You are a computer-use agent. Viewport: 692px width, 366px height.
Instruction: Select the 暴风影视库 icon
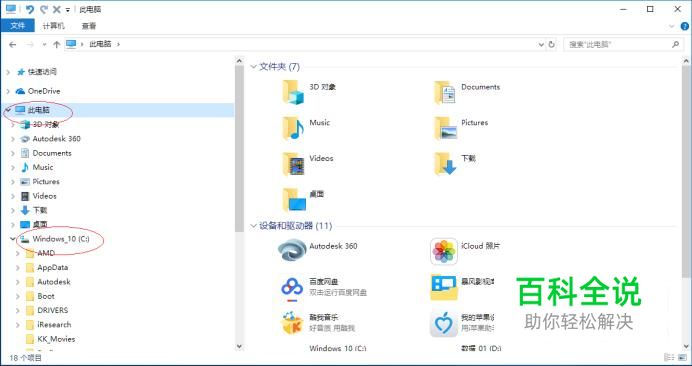444,287
